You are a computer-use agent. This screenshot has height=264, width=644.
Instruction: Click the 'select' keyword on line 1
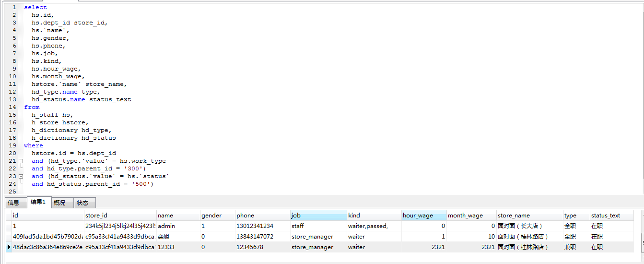(x=35, y=7)
